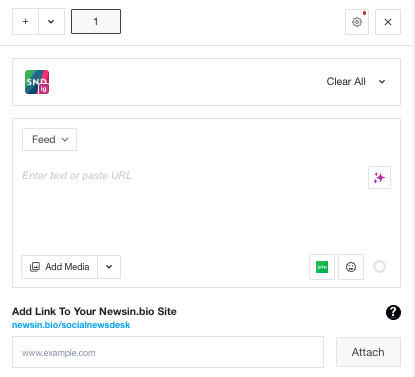Open the AI sparkle assistant icon

[x=379, y=178]
